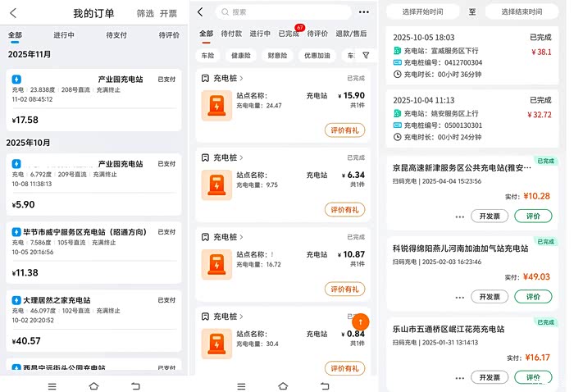The width and height of the screenshot is (574, 392).
Task: Tap charger image for ¥0.84 order
Action: pyautogui.click(x=216, y=344)
